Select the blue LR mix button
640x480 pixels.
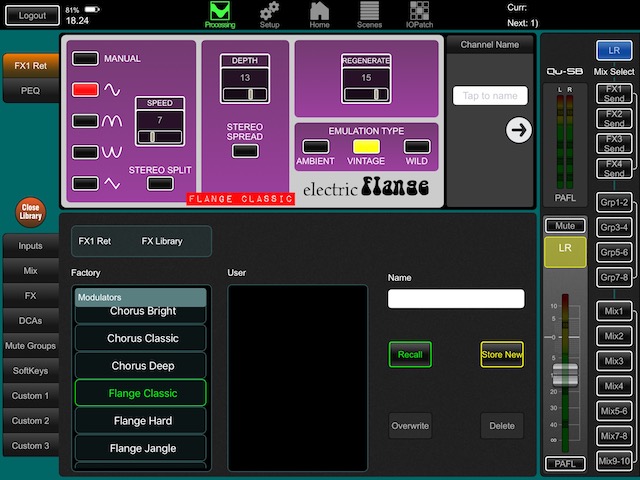(x=614, y=51)
